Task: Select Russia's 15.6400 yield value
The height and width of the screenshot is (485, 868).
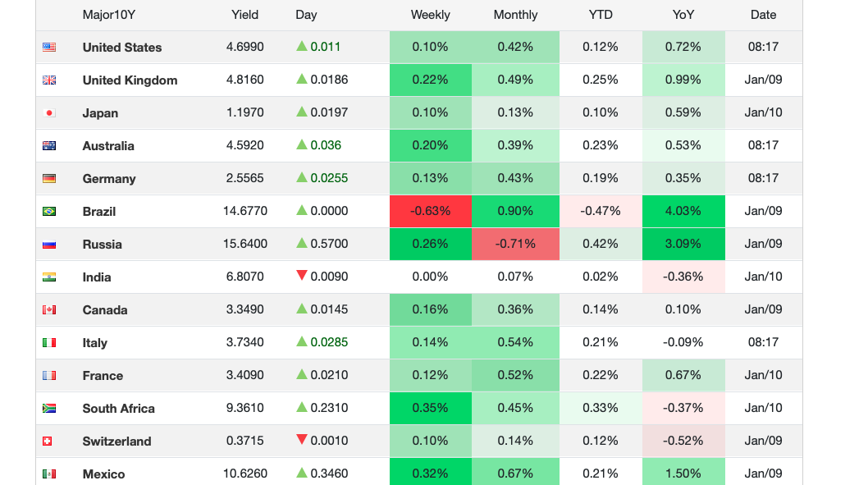Action: click(245, 244)
